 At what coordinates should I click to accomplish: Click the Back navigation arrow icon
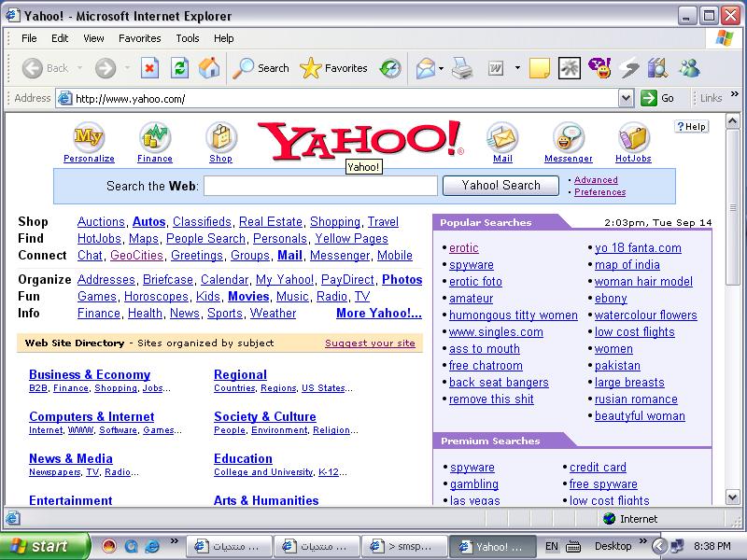(x=33, y=68)
